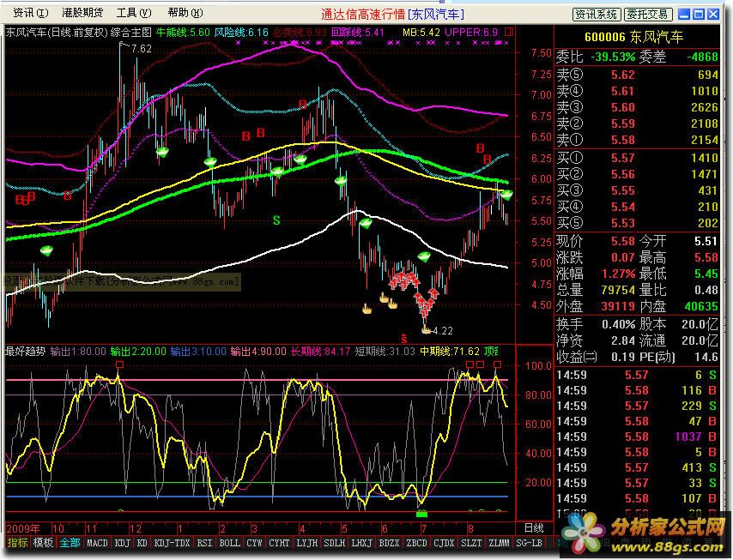Click the 中期线:71.62 indicator label
733x560 pixels.
[450, 352]
